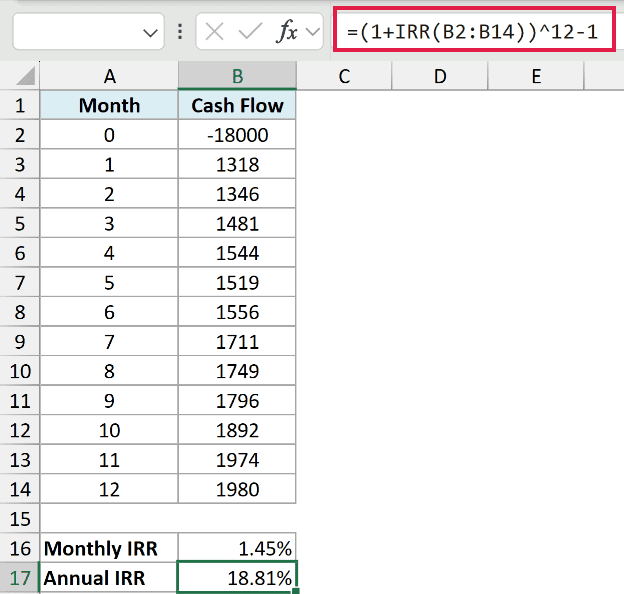Click the Cancel X icon in formula bar
Screen dimensions: 624x594
(x=214, y=31)
